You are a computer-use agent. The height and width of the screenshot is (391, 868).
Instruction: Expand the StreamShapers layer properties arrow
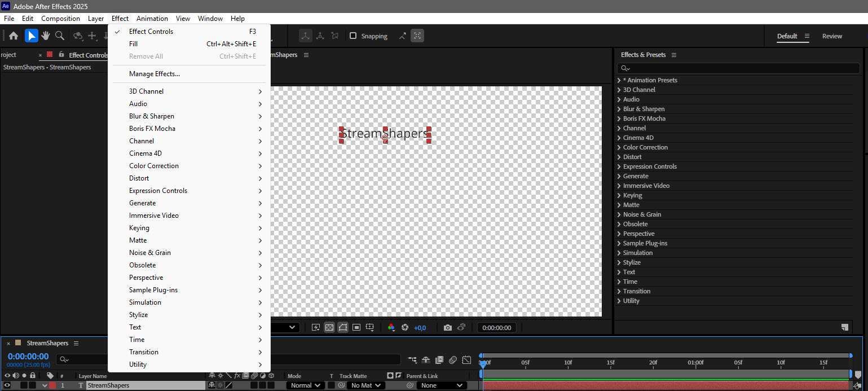point(45,386)
